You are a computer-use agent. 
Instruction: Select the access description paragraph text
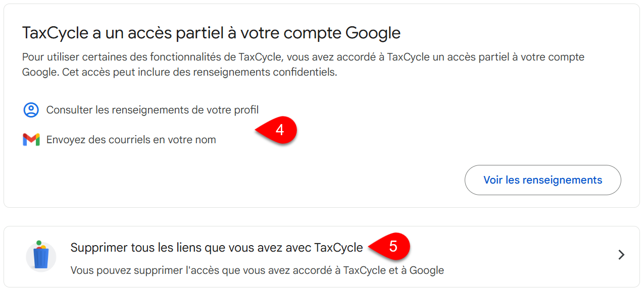click(x=303, y=64)
